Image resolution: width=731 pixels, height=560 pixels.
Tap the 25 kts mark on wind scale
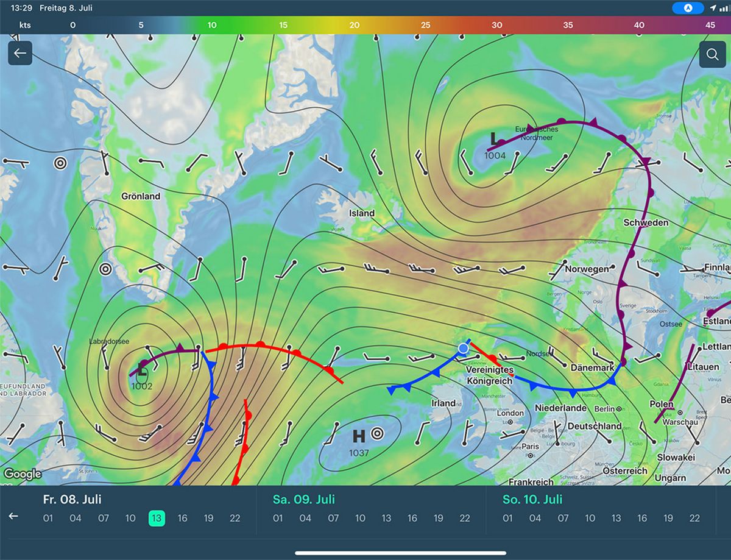click(426, 25)
